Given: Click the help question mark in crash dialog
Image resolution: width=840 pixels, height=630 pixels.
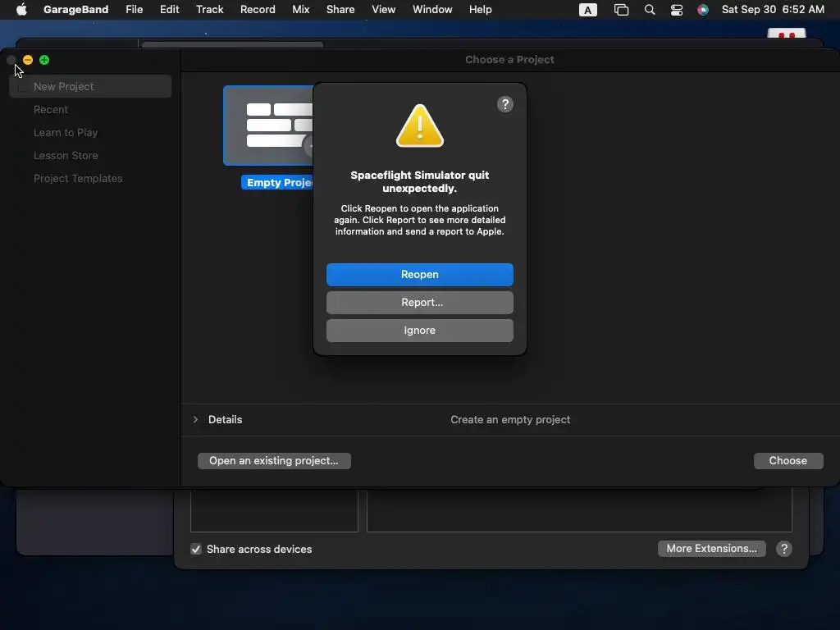Looking at the screenshot, I should point(504,104).
